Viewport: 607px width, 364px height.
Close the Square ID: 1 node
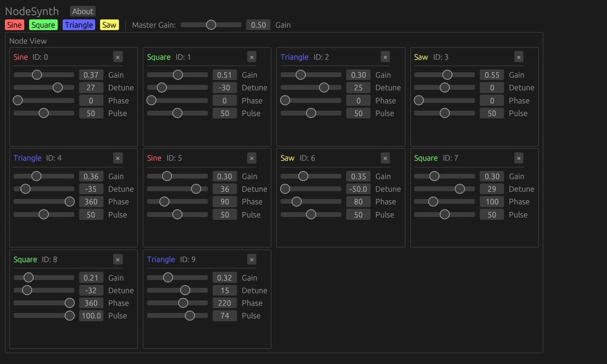point(251,57)
